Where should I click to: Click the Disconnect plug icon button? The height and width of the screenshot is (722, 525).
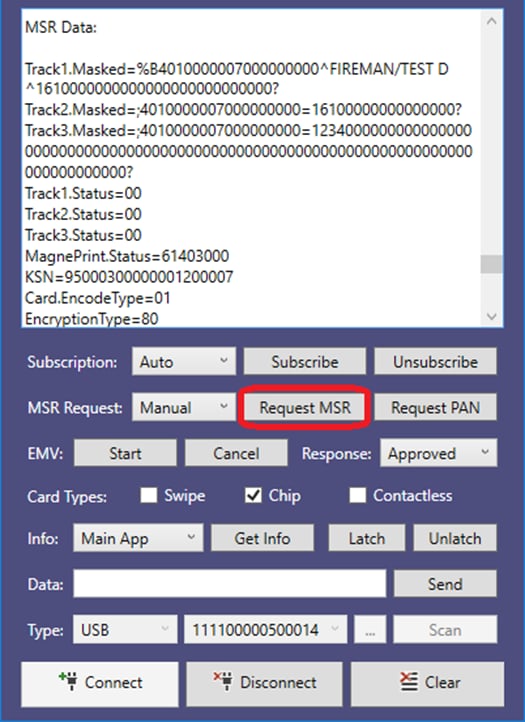point(264,684)
